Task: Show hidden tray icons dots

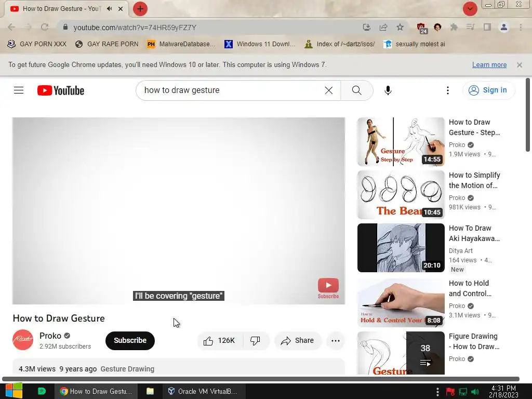Action: [437, 392]
